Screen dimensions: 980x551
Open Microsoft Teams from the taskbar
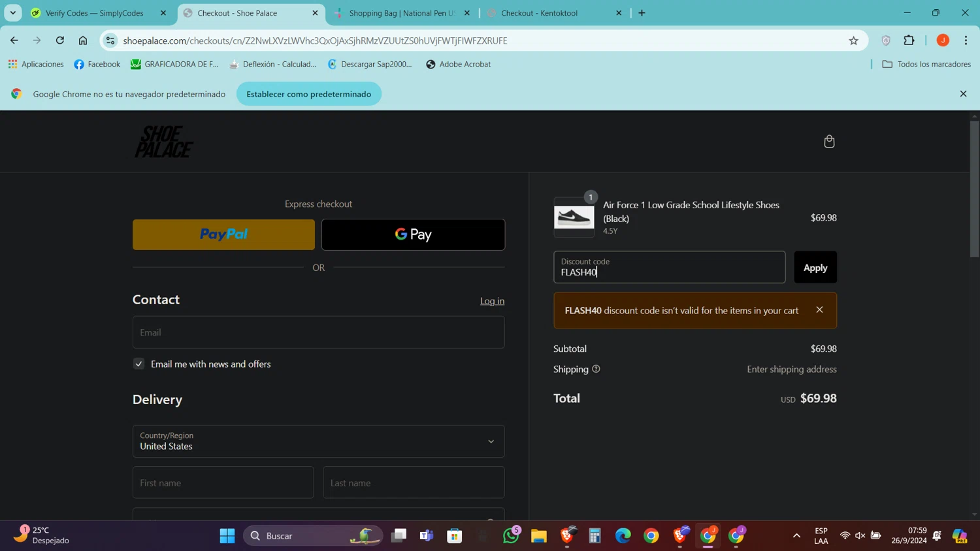[x=427, y=536]
